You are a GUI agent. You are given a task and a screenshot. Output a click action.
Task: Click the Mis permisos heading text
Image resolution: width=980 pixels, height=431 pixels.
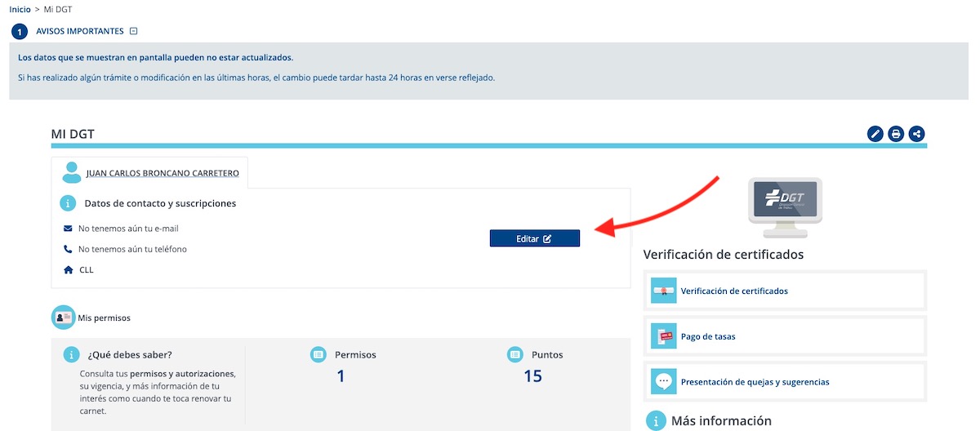[x=104, y=318]
